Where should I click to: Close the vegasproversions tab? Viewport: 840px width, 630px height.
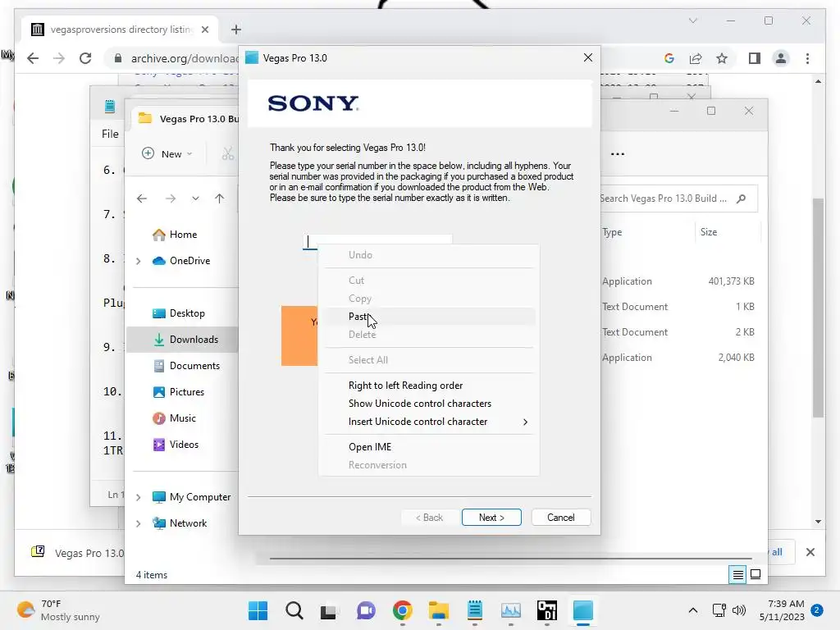point(204,30)
